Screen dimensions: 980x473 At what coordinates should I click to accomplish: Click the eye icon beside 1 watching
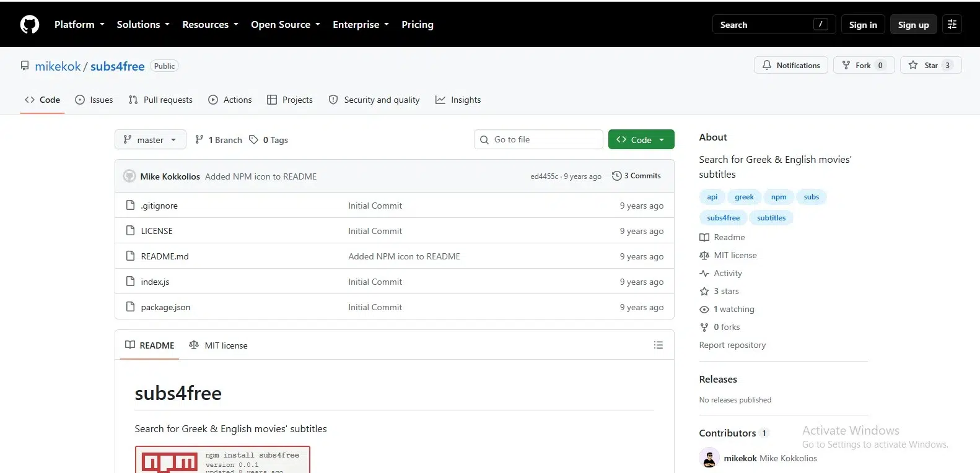tap(704, 309)
